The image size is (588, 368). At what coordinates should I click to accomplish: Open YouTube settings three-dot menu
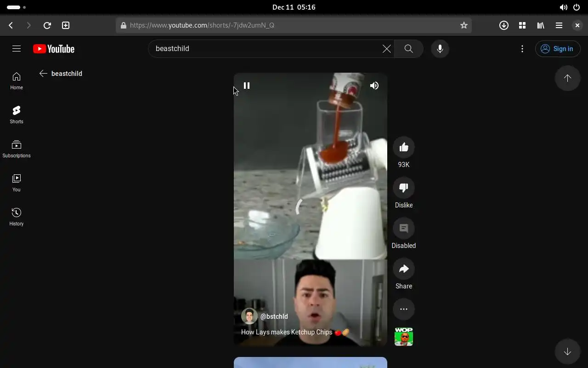click(x=522, y=48)
